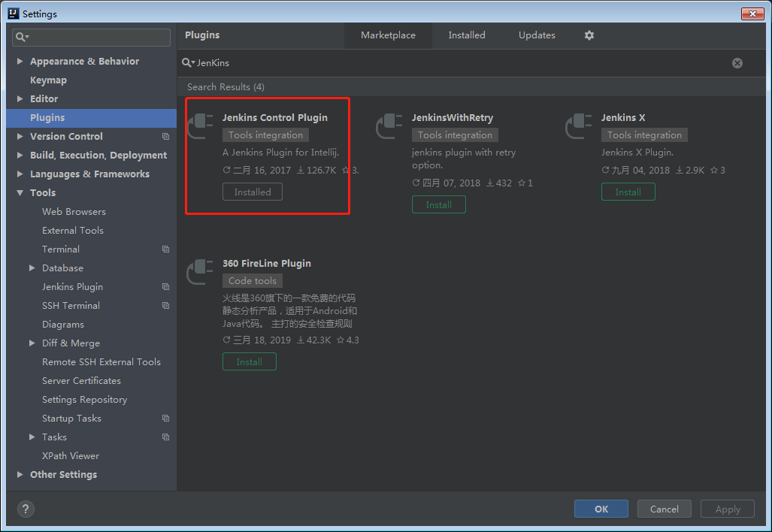
Task: Expand the Database node
Action: 32,268
